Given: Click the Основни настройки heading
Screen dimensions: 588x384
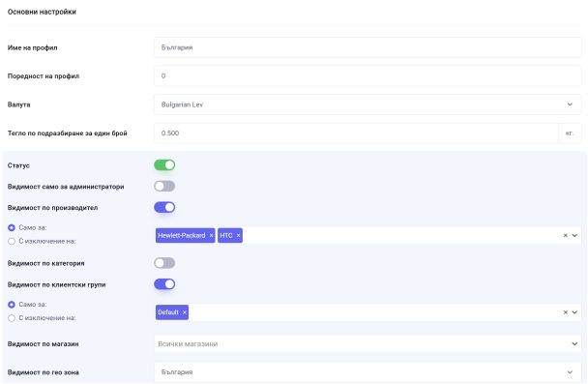Looking at the screenshot, I should click(x=42, y=12).
